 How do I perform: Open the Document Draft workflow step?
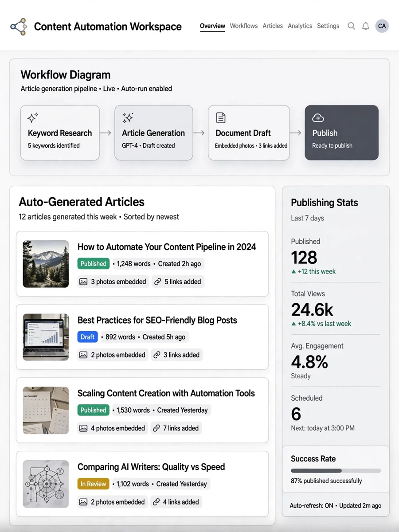click(249, 133)
